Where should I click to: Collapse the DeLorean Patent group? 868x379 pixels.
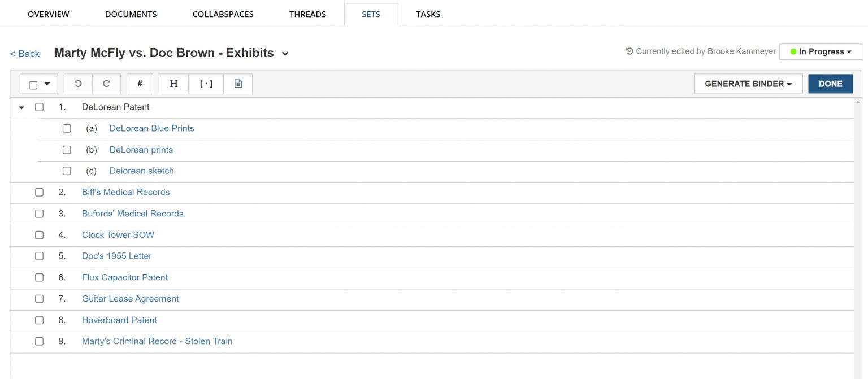[x=21, y=107]
